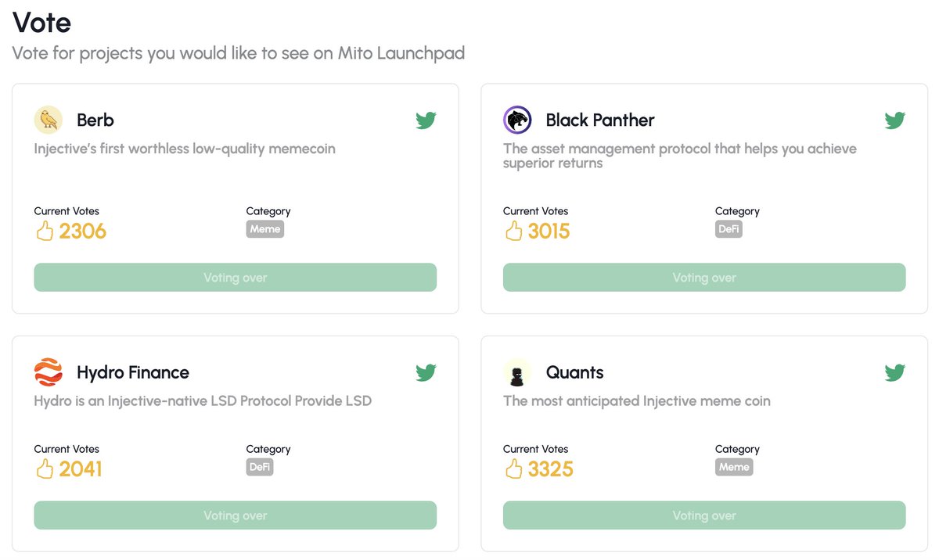The width and height of the screenshot is (939, 560).
Task: Click the Hydro Finance wave logo
Action: click(49, 372)
